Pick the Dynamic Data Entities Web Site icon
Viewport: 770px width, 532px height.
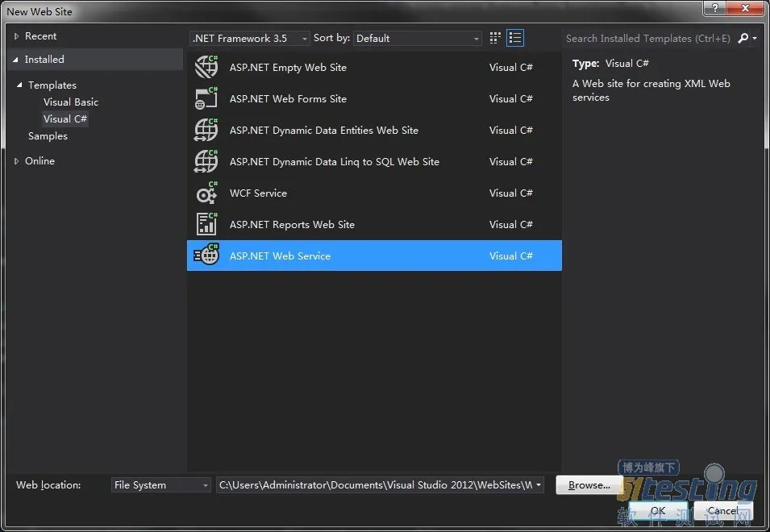[x=206, y=130]
